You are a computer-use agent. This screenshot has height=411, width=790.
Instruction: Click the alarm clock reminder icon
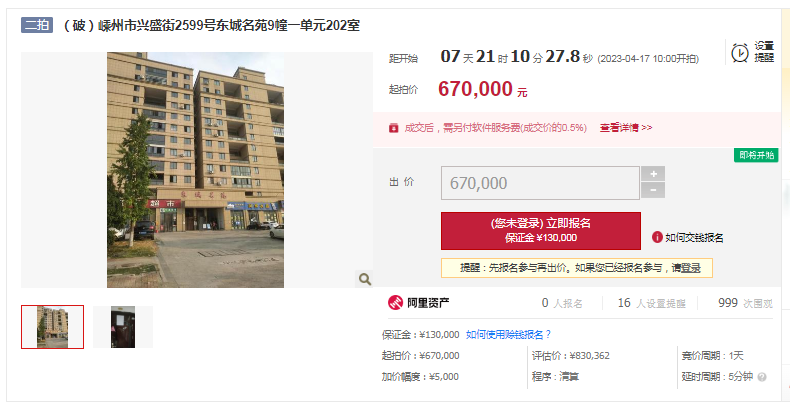740,53
